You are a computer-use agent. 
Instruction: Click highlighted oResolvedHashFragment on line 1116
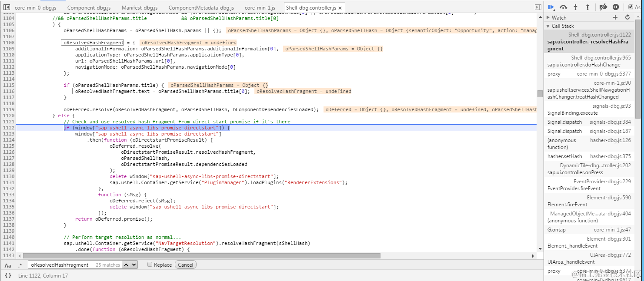tap(105, 91)
